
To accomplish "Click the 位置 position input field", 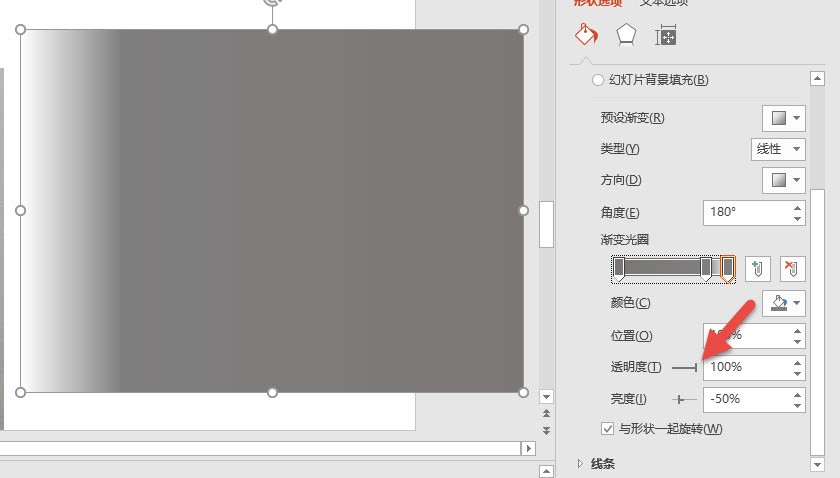I will tap(746, 335).
